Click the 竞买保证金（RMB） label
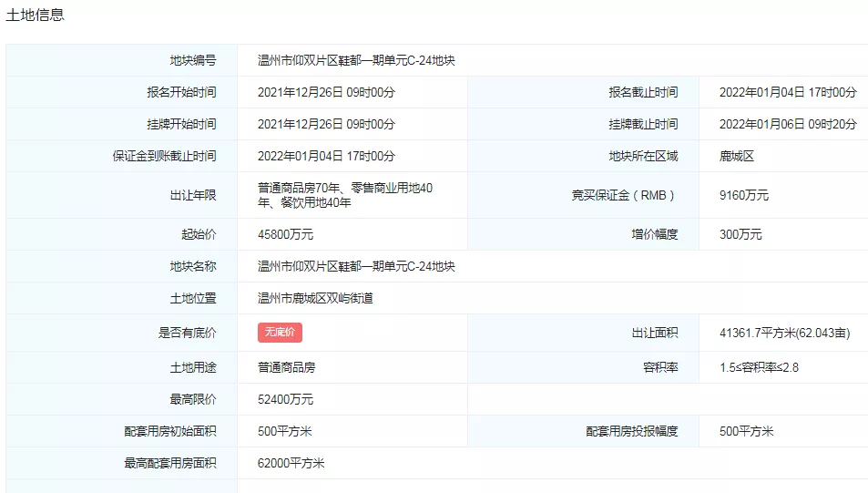This screenshot has height=493, width=868. point(623,195)
